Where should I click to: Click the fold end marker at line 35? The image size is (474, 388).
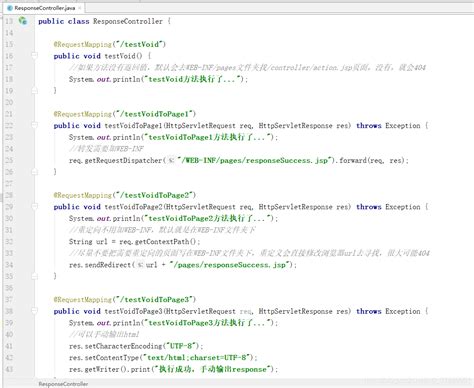click(34, 276)
